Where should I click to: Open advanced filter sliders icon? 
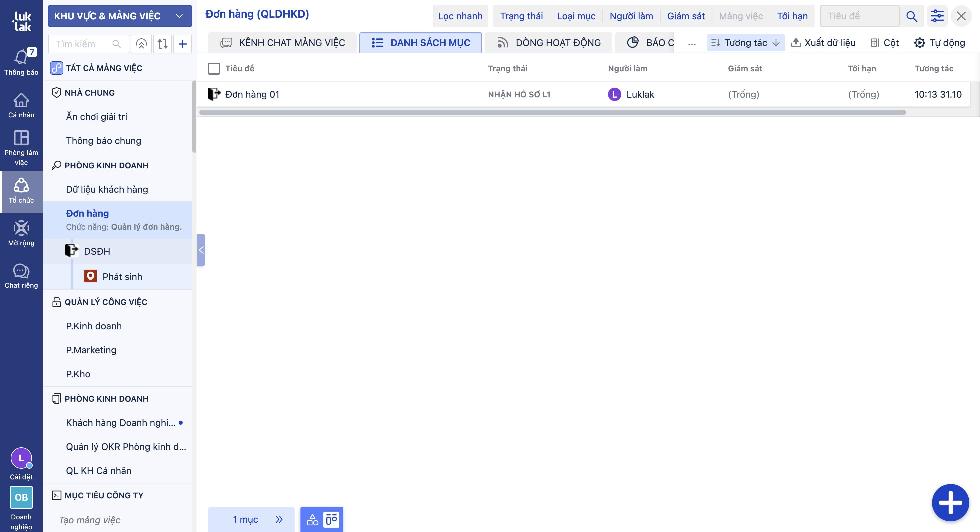click(x=937, y=16)
